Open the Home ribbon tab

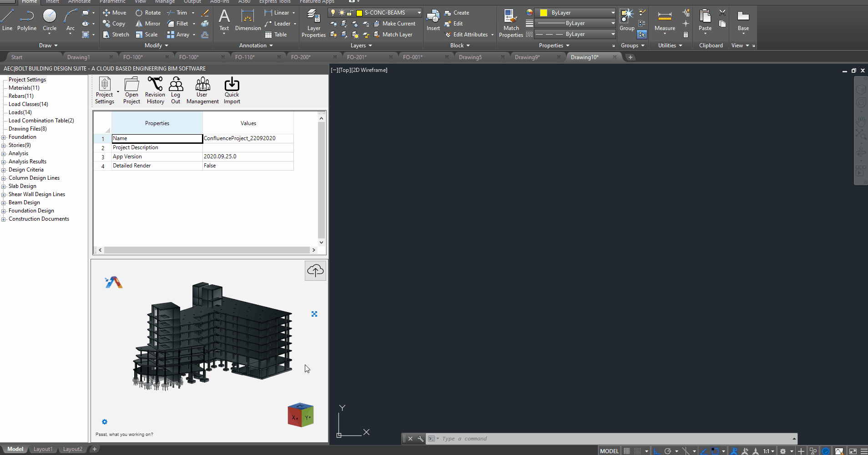pyautogui.click(x=30, y=2)
